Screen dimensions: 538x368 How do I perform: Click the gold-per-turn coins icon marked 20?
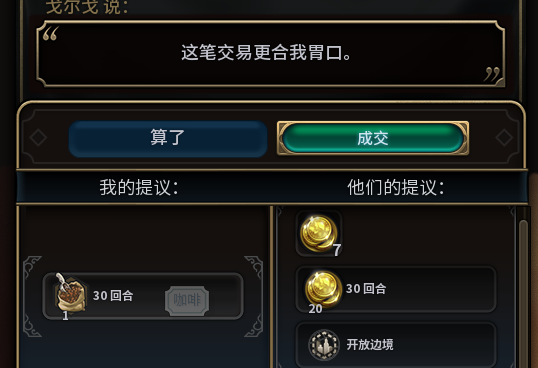[x=323, y=289]
